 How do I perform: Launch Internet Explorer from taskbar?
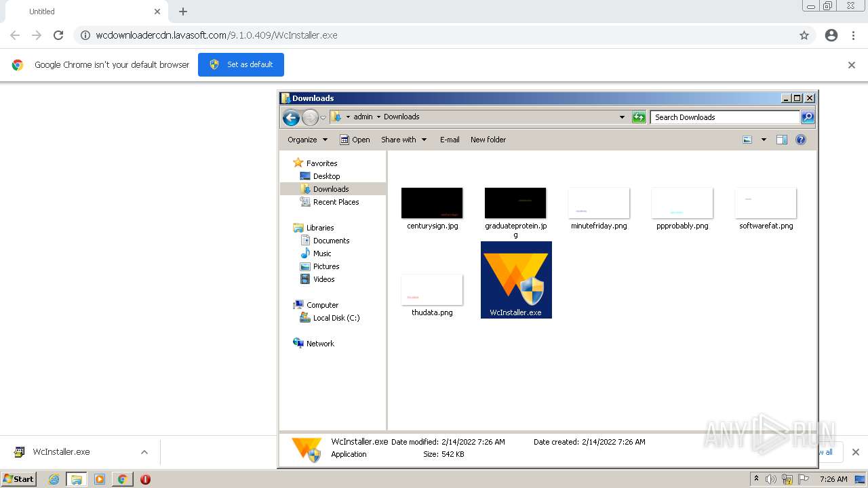tap(54, 479)
